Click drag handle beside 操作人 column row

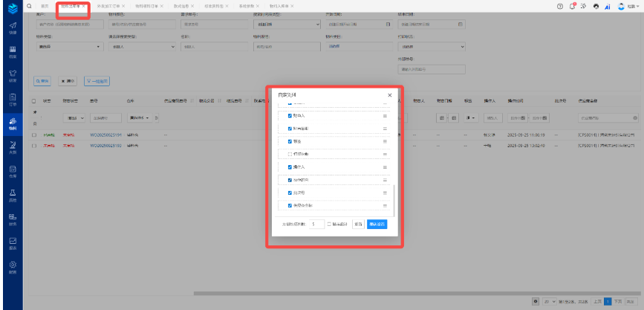tap(385, 166)
